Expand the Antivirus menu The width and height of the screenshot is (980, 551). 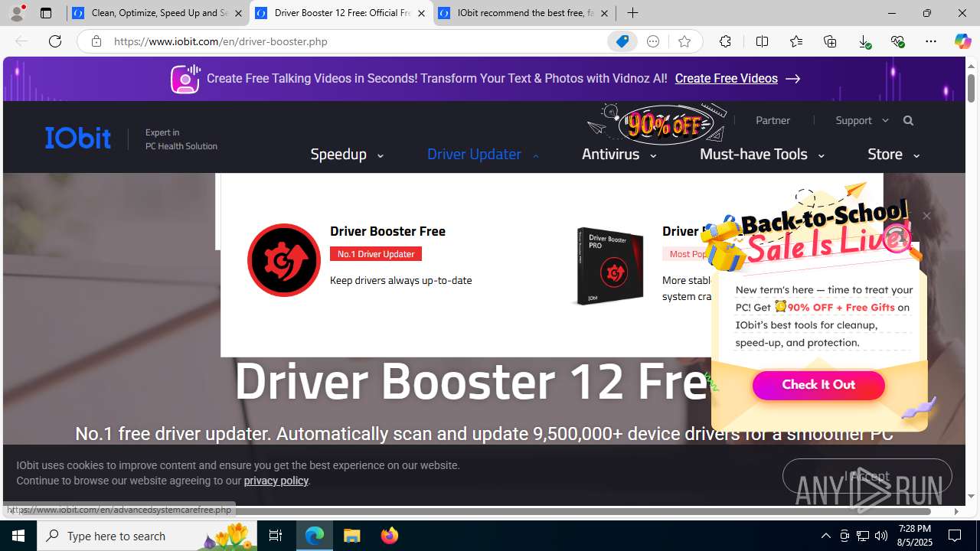(619, 154)
